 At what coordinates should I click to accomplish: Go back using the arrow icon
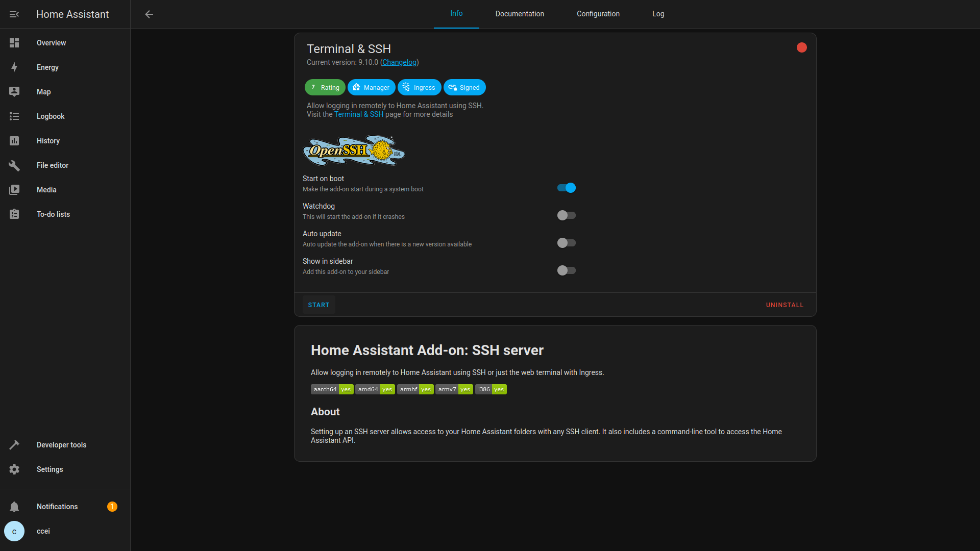coord(149,14)
